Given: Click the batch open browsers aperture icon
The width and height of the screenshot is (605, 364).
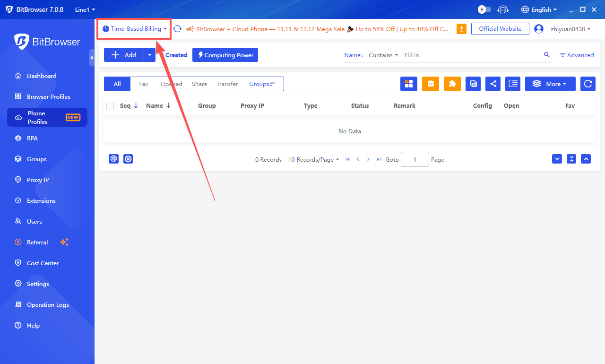Looking at the screenshot, I should [x=113, y=159].
